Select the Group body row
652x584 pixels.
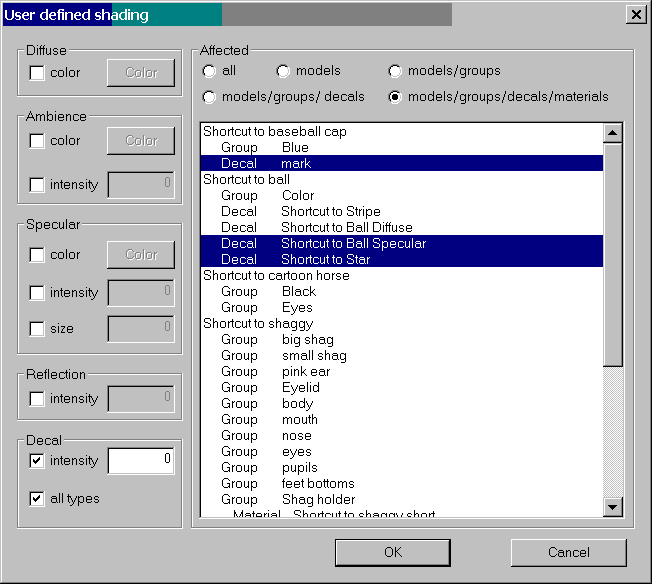tap(402, 403)
